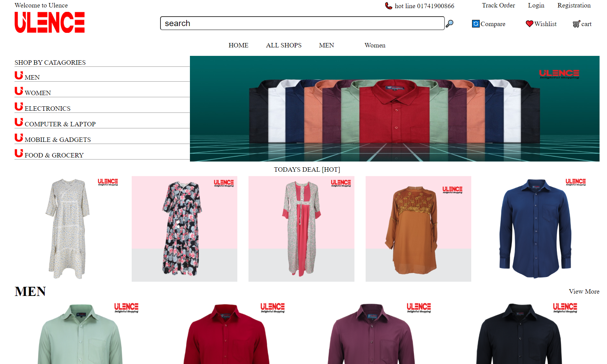The height and width of the screenshot is (364, 607).
Task: Click the SHOP BY CATAGORIES heading
Action: [x=50, y=63]
